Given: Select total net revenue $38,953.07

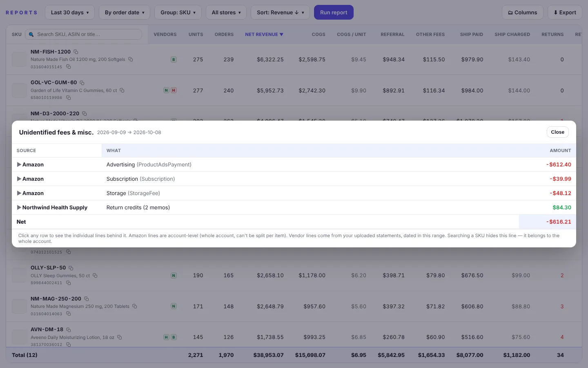Looking at the screenshot, I should pos(268,355).
